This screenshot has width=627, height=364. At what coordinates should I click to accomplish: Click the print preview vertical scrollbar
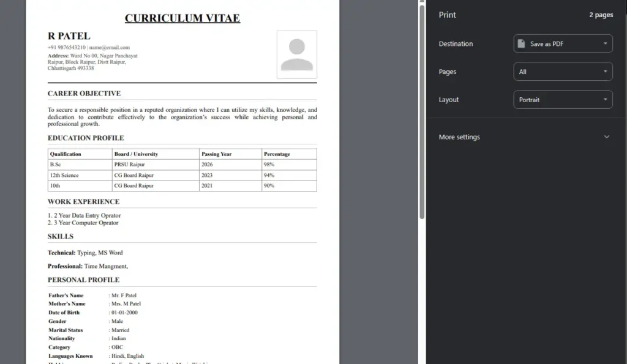[422, 112]
